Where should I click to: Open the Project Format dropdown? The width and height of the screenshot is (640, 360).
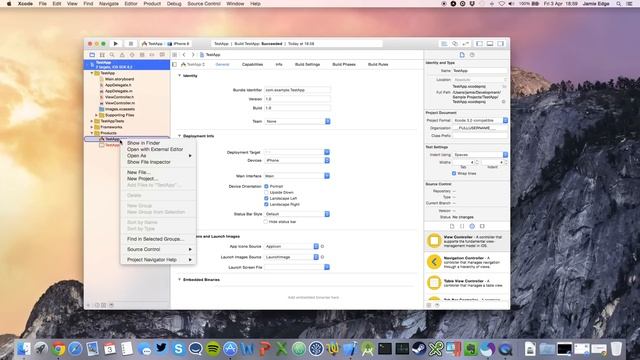point(480,120)
